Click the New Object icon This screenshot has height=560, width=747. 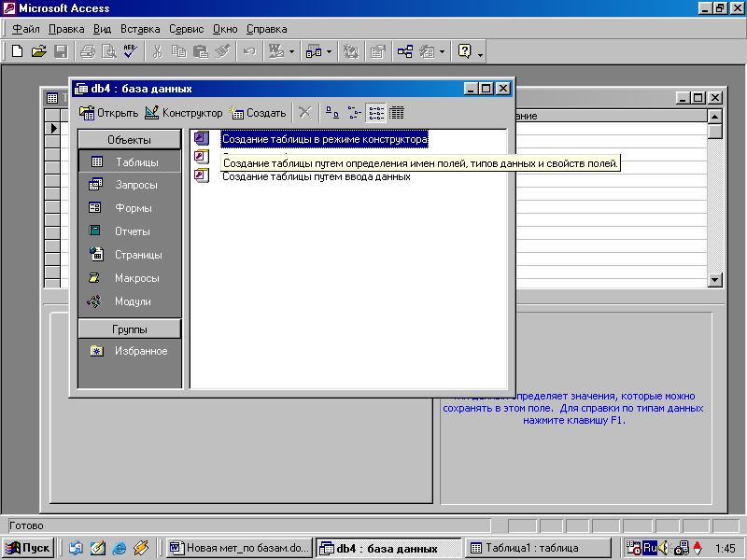click(x=427, y=51)
